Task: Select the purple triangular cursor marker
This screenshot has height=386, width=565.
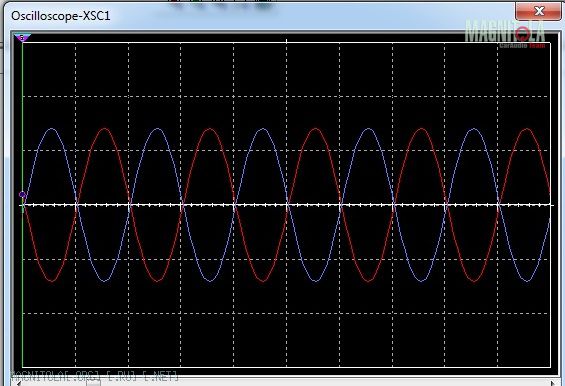Action: (x=22, y=37)
